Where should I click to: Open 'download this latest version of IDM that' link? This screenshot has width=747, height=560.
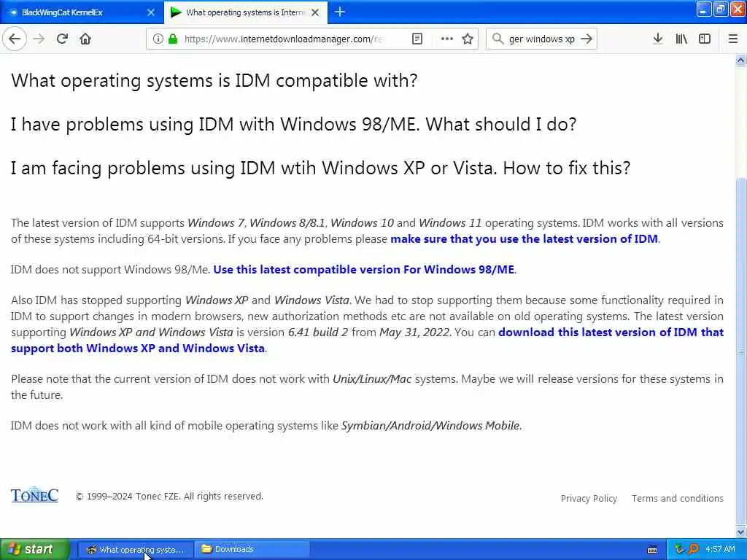pyautogui.click(x=611, y=332)
